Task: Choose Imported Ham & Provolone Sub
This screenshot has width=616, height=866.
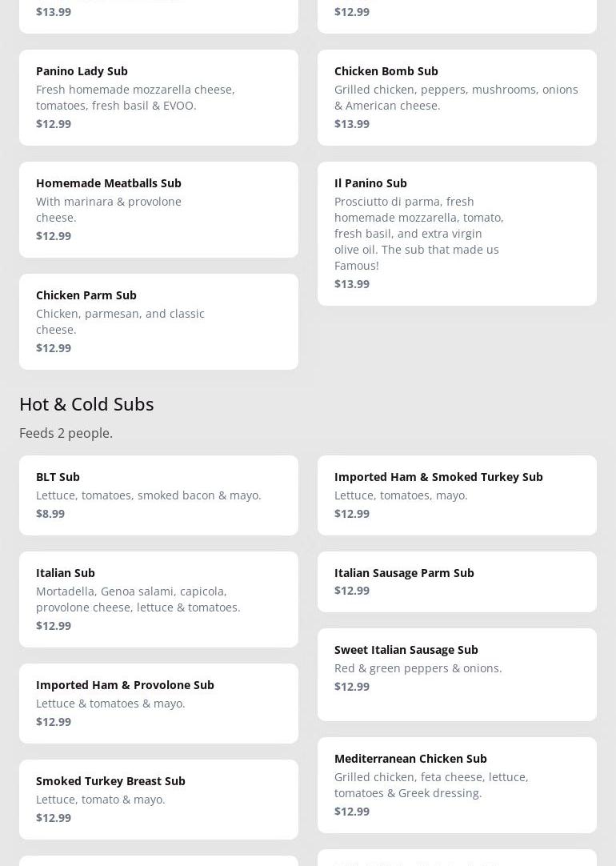Action: coord(158,703)
